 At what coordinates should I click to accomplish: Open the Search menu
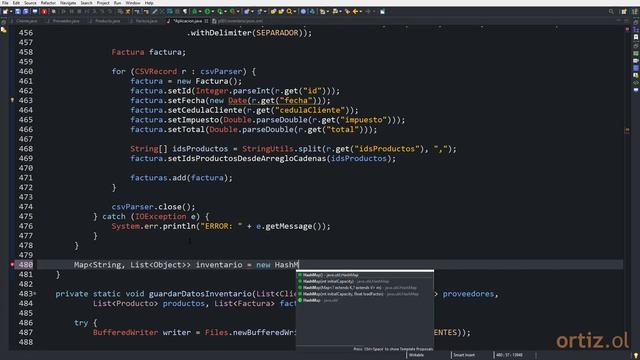(x=87, y=3)
